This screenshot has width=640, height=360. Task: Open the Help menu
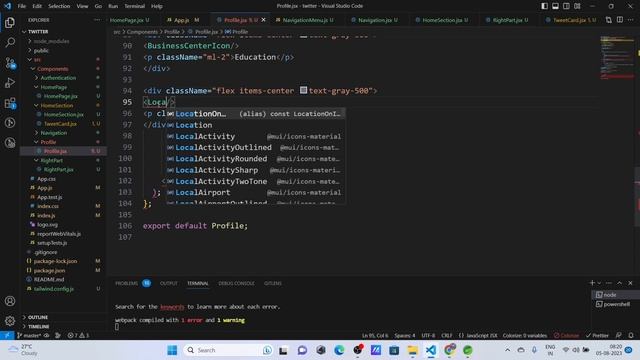click(157, 6)
